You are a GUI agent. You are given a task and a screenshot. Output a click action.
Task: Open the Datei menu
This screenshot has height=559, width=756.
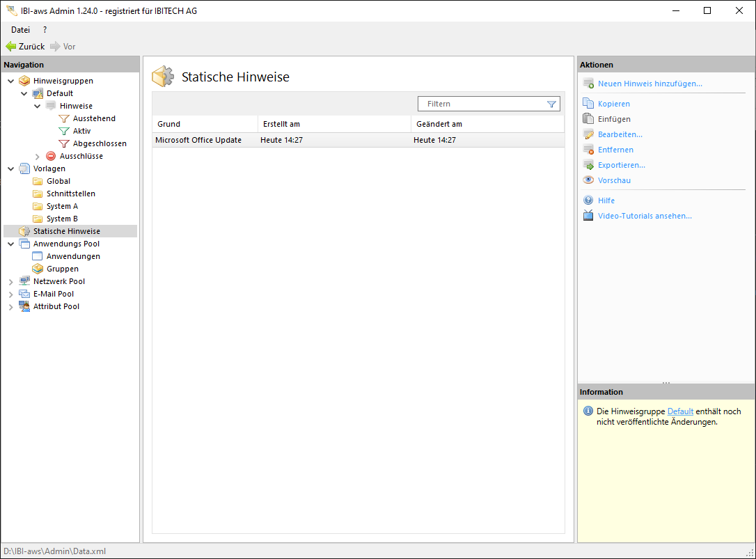coord(20,30)
